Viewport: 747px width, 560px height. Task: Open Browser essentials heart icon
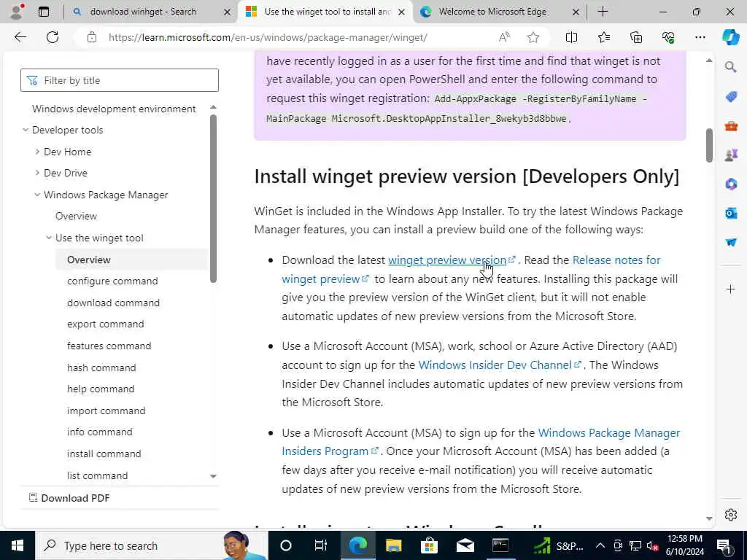pos(668,37)
